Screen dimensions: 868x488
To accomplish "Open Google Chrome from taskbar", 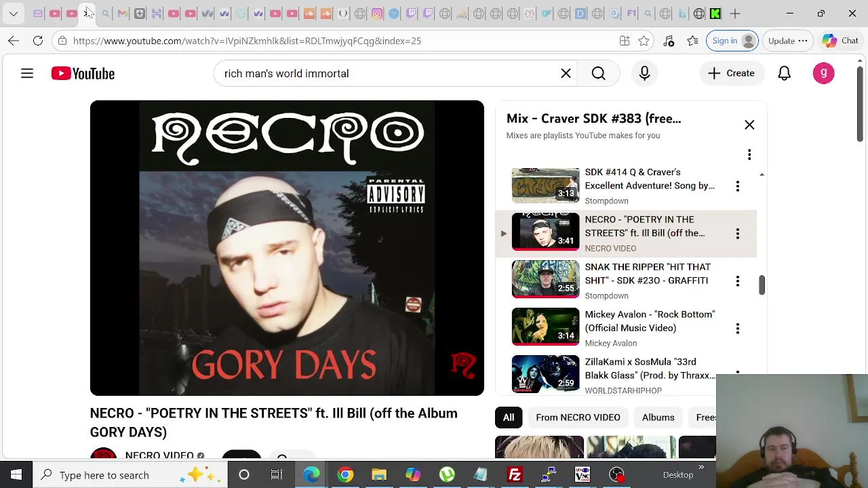I will 345,475.
